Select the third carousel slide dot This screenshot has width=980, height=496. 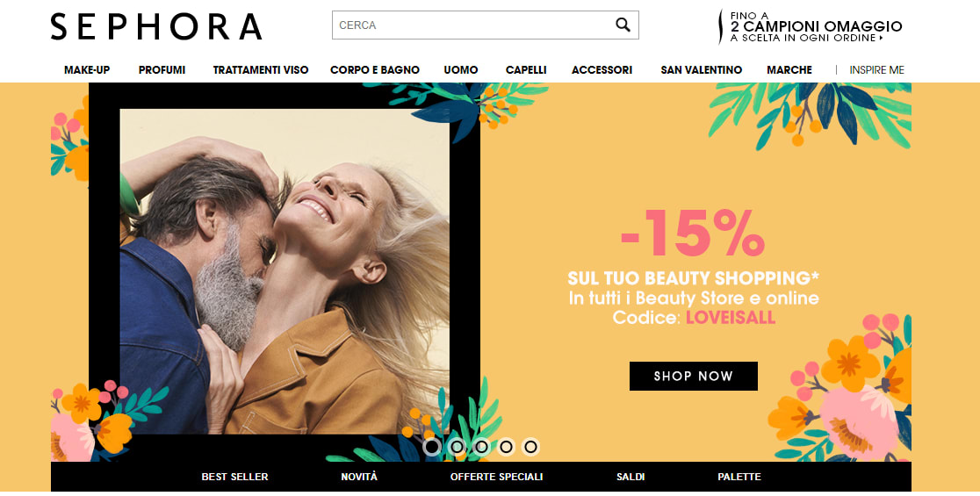[481, 447]
